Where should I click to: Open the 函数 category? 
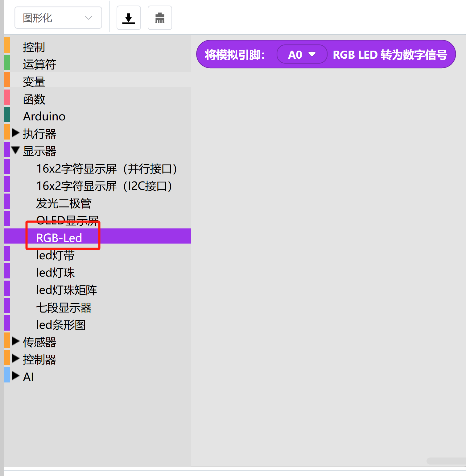(34, 99)
